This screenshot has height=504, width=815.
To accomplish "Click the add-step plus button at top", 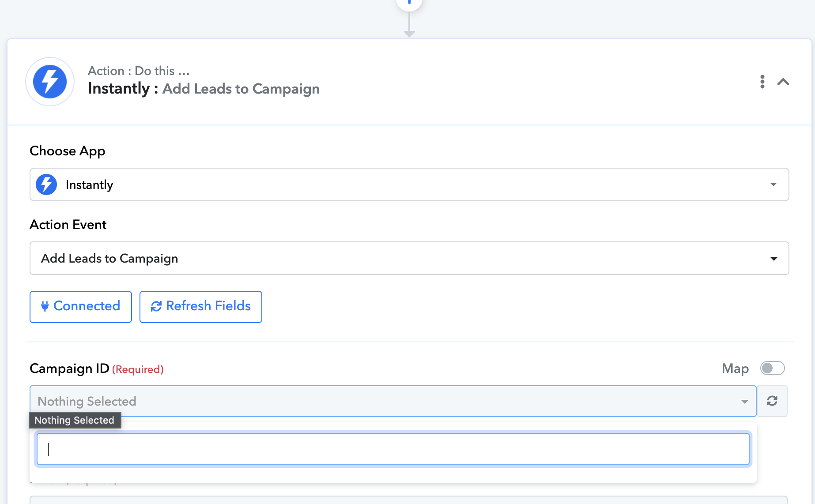I will point(409,4).
